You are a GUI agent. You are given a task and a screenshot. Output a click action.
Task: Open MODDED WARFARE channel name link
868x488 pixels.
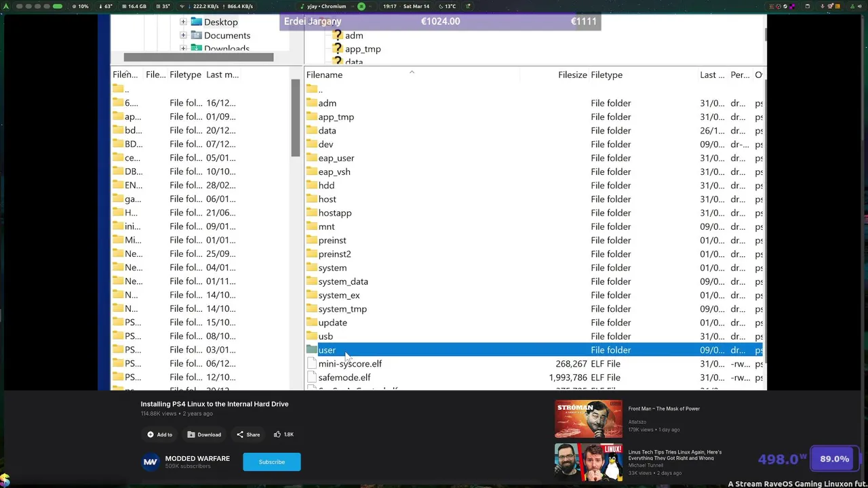[x=197, y=459]
